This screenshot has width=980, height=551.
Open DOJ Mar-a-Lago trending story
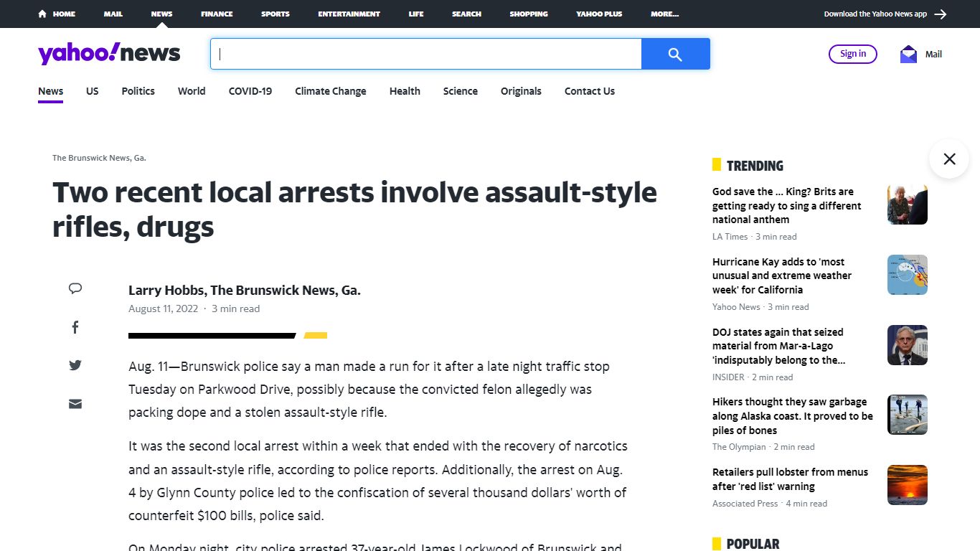tap(778, 346)
